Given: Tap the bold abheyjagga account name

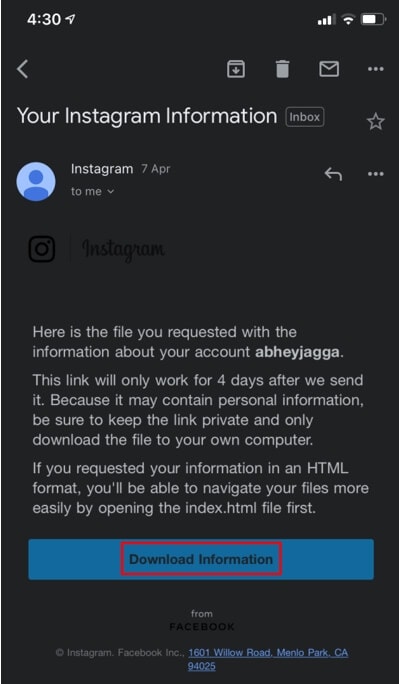Looking at the screenshot, I should [297, 352].
